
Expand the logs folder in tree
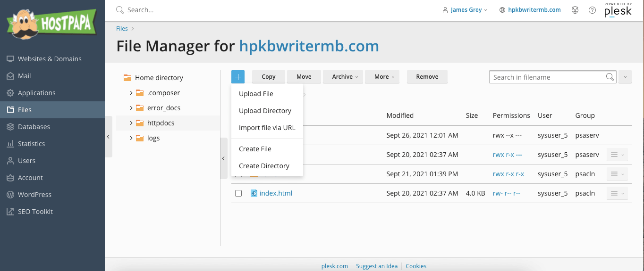coord(131,138)
